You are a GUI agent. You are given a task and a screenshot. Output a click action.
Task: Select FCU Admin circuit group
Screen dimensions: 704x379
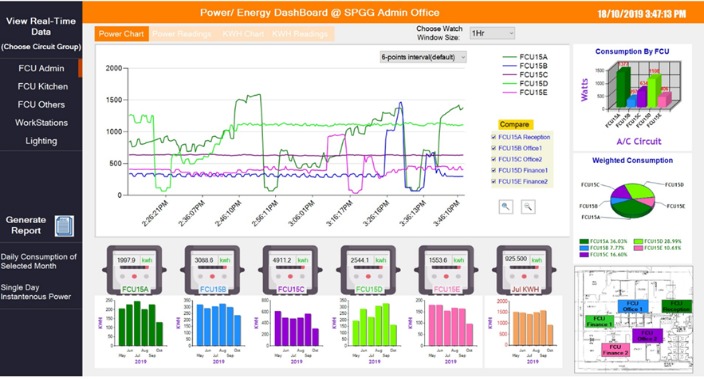(41, 68)
